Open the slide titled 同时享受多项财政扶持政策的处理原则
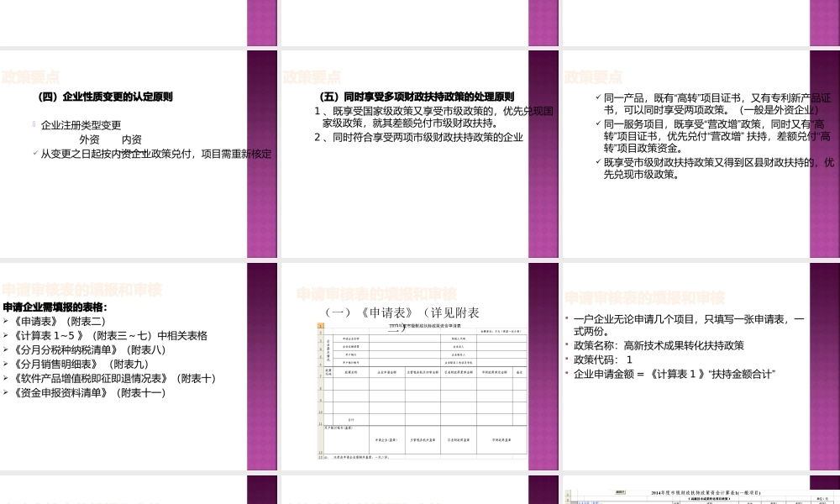840x504 pixels. [x=419, y=155]
